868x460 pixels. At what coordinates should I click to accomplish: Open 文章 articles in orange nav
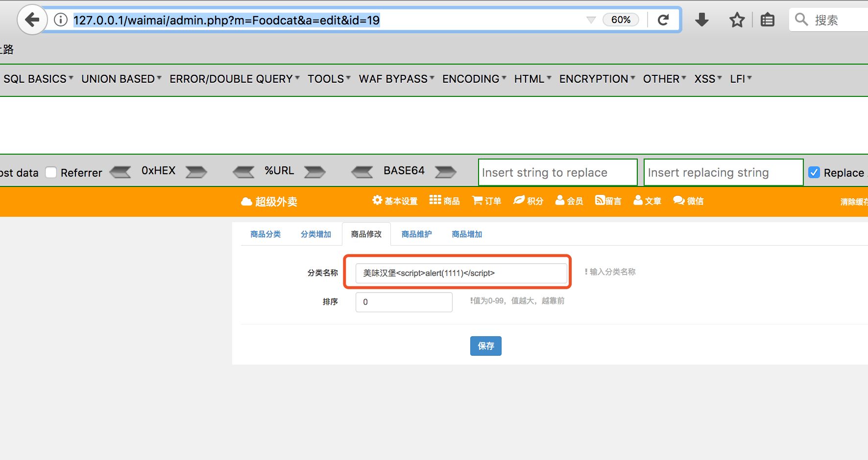point(647,201)
